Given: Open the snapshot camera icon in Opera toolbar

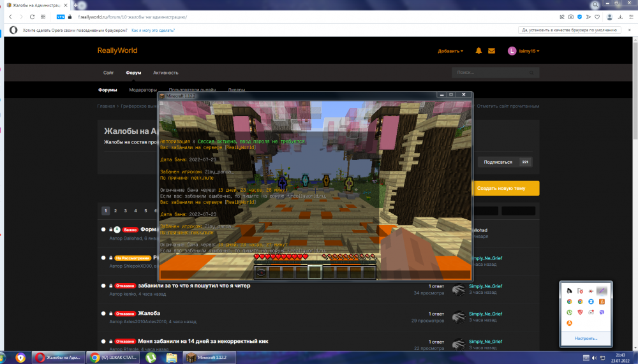Looking at the screenshot, I should [571, 17].
